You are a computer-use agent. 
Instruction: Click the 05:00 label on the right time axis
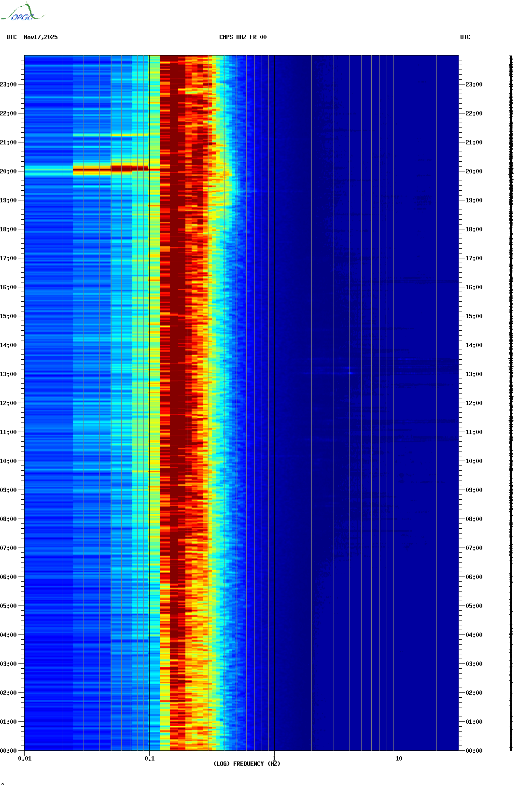click(474, 606)
